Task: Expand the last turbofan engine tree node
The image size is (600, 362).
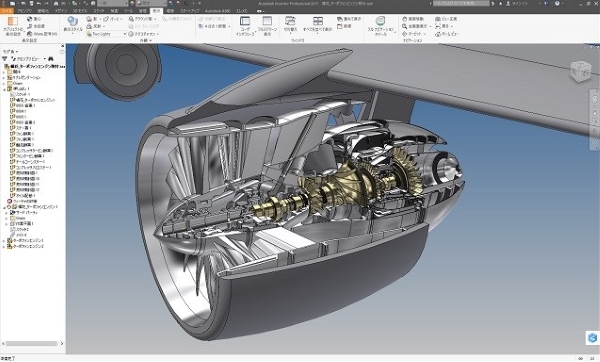Action: 4,247
